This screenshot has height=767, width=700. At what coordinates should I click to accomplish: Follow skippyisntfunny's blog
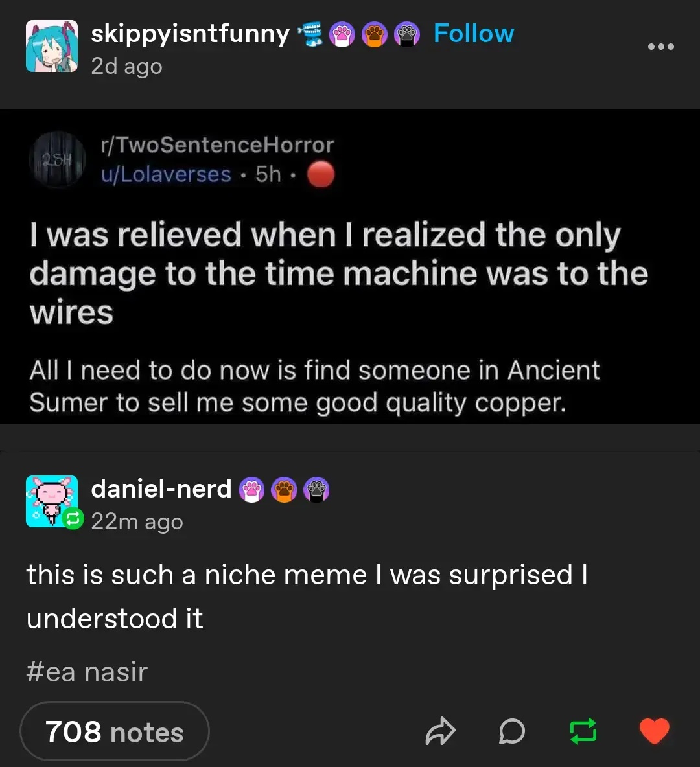473,34
